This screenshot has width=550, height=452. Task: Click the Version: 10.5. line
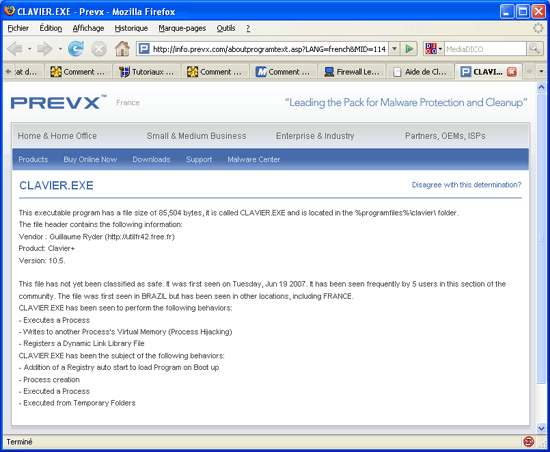[x=42, y=261]
